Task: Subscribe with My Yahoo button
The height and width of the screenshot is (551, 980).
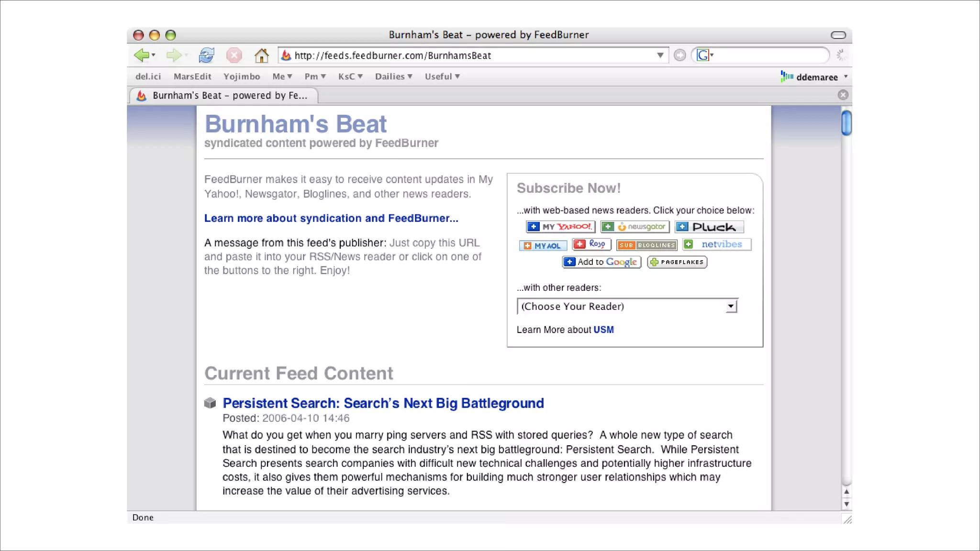Action: point(560,227)
